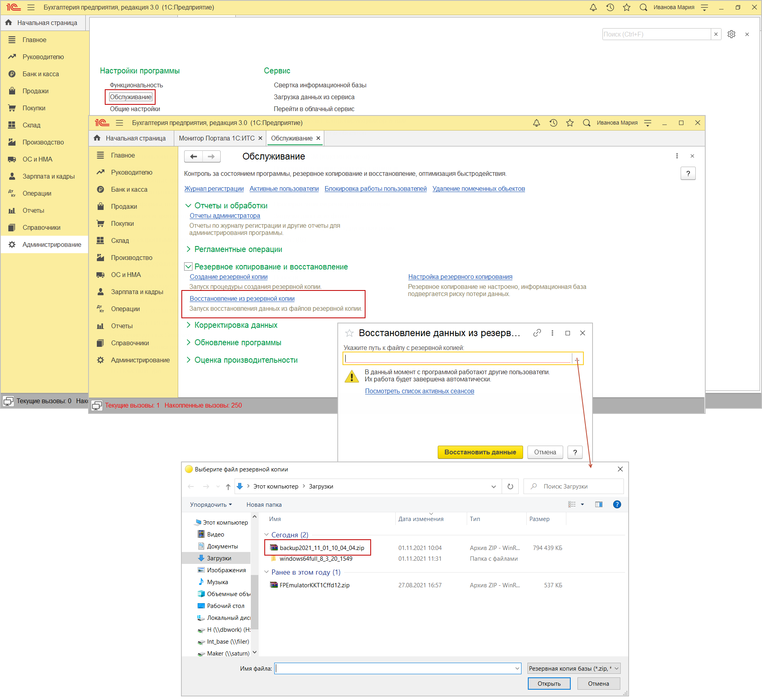Refresh folder in file picker
Screen dimensions: 762x700
tap(510, 486)
